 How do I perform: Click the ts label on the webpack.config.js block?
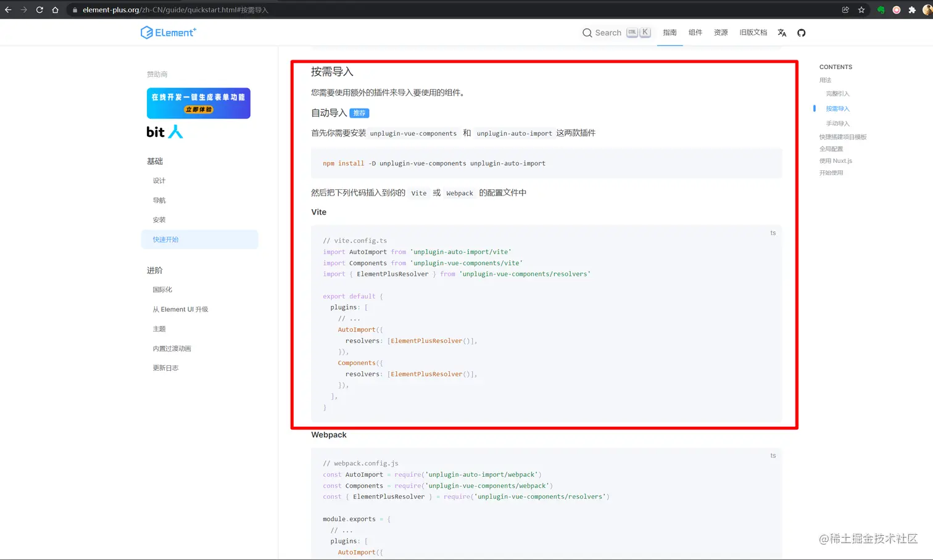click(x=773, y=456)
